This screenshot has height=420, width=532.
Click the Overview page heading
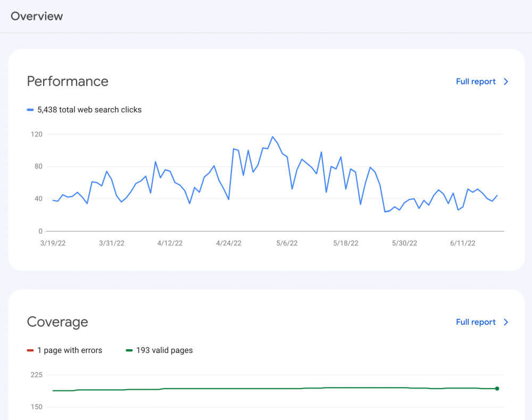[37, 17]
